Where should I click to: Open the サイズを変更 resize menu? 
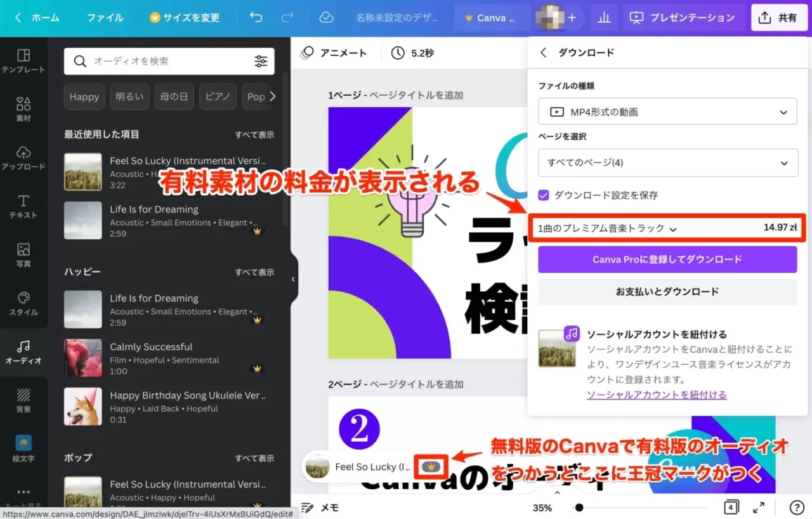(185, 18)
